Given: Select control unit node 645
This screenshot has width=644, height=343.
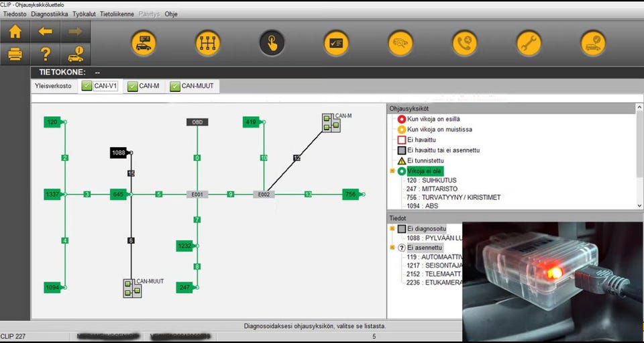Looking at the screenshot, I should click(119, 194).
